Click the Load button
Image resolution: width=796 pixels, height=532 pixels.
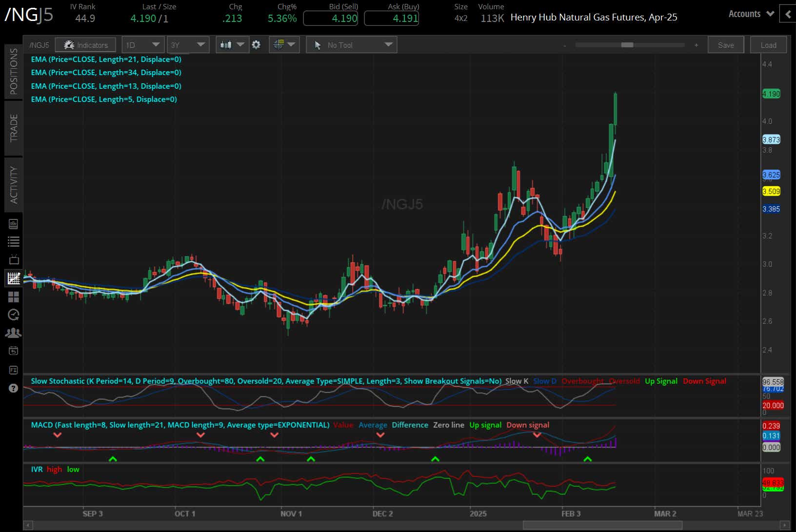tap(768, 44)
